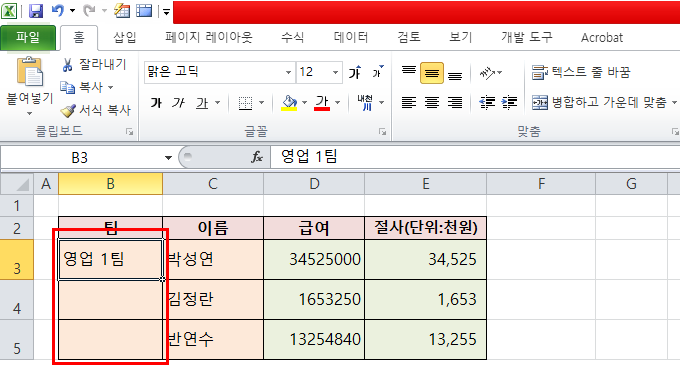
Task: Toggle underline 가 formatting
Action: 202,103
